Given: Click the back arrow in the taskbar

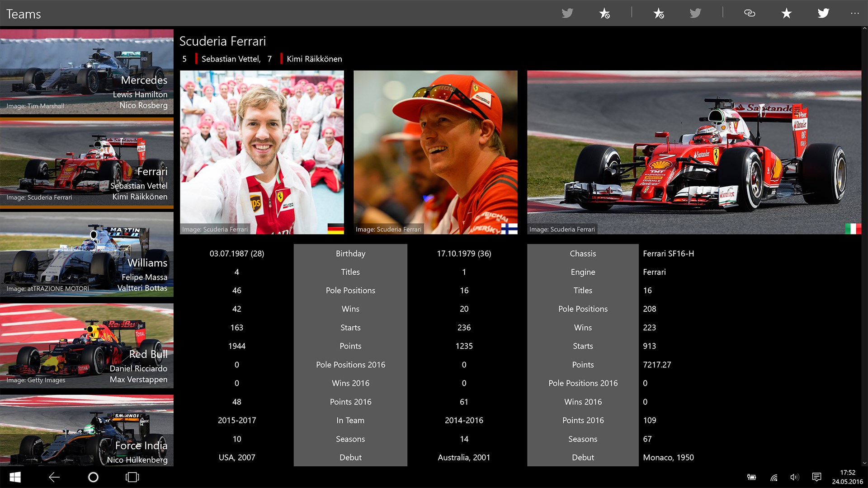Looking at the screenshot, I should [x=54, y=477].
